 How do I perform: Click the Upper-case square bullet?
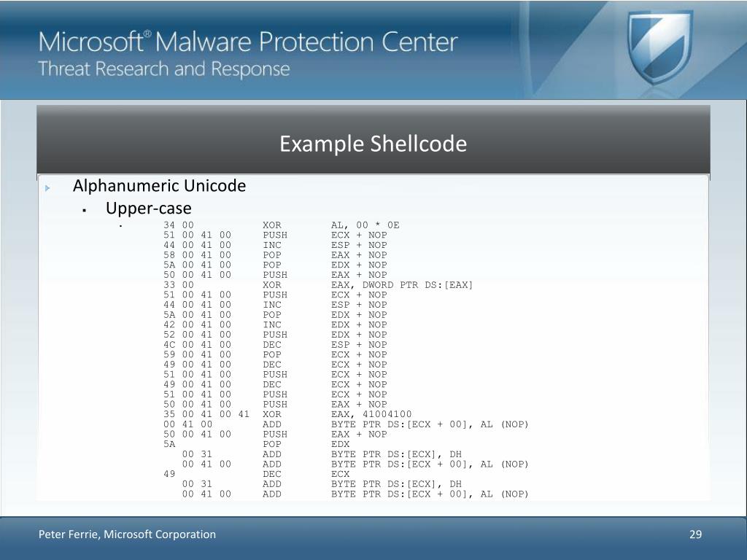coord(85,210)
